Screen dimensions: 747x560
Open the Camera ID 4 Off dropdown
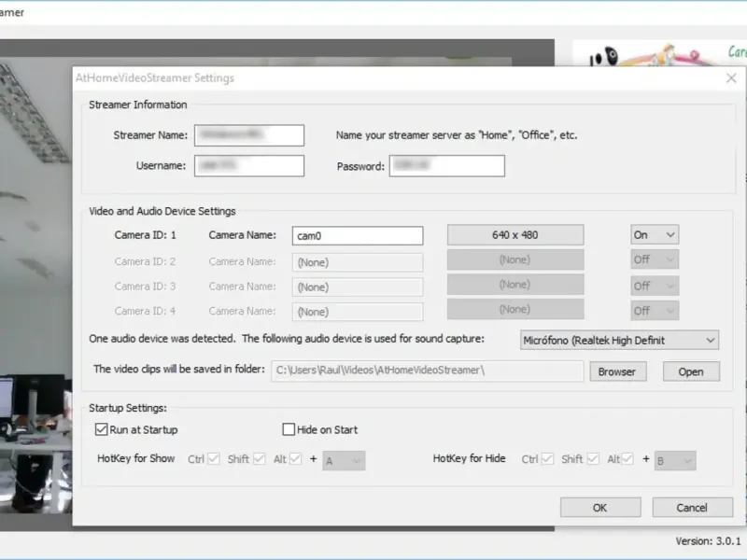coord(655,311)
